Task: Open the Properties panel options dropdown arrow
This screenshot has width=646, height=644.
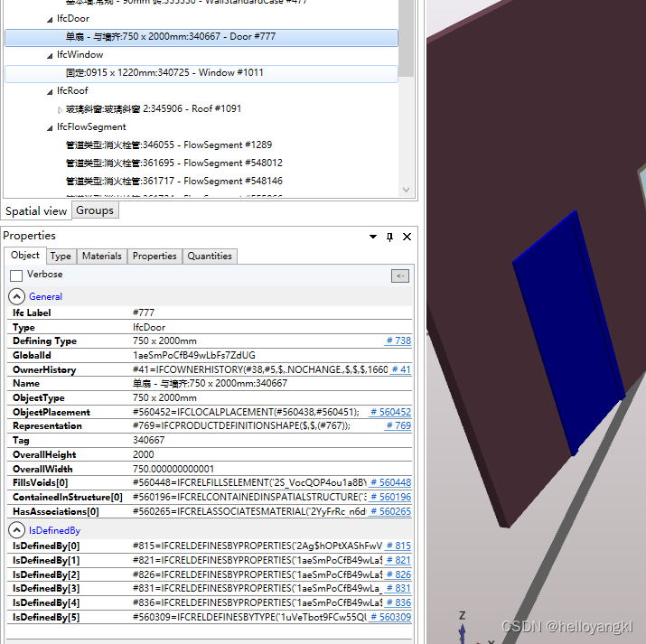Action: coord(373,237)
